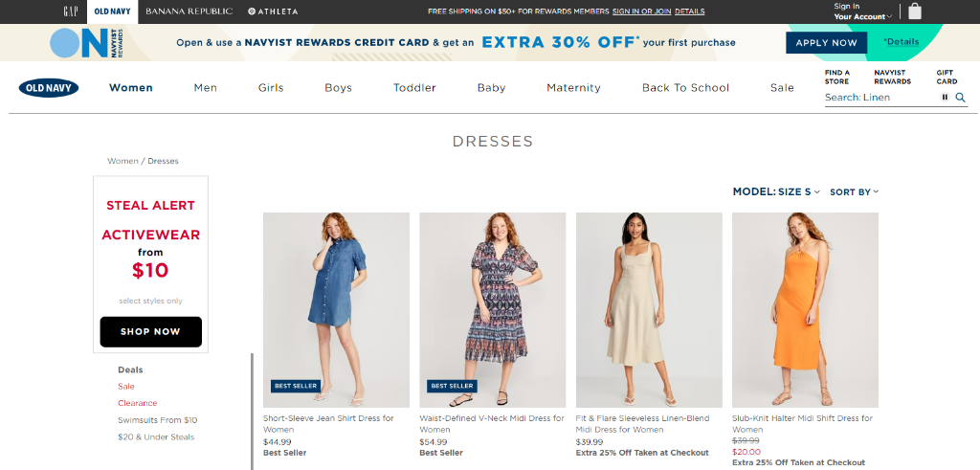Click the *Details link in the banner
This screenshot has height=470, width=980.
click(901, 42)
